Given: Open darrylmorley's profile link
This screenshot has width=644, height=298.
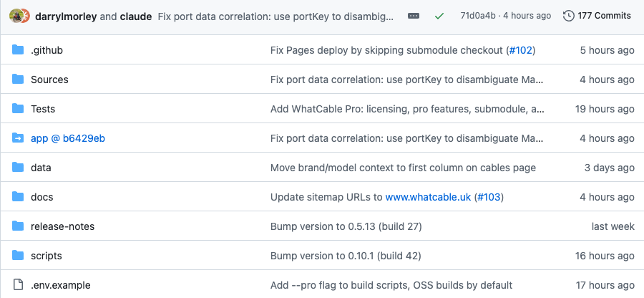Looking at the screenshot, I should [x=66, y=16].
